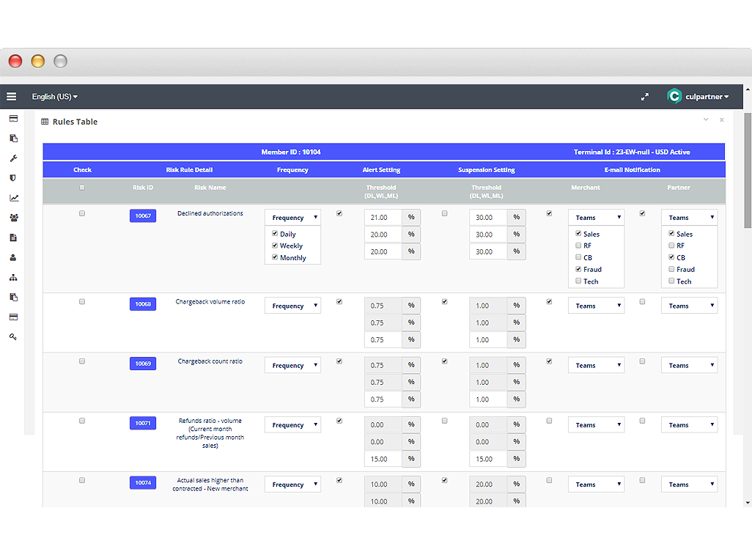Click the 10068 risk ID label
The image size is (752, 560).
(x=142, y=304)
